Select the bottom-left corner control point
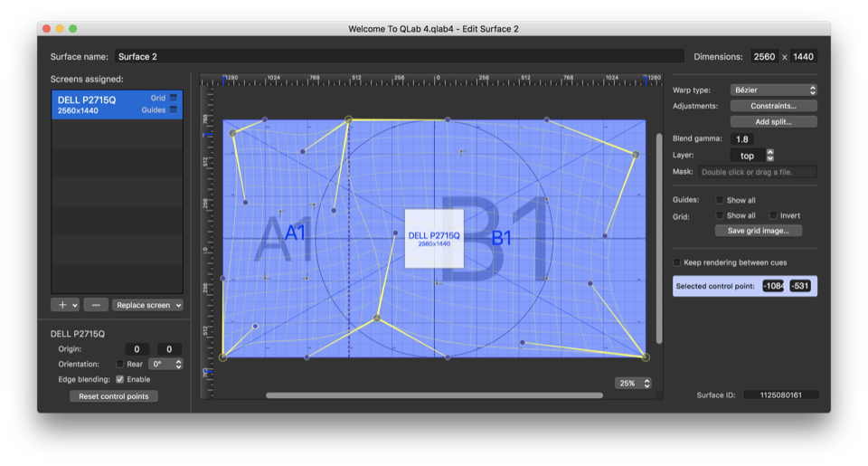Screen dimensions: 868x466 (x=223, y=357)
